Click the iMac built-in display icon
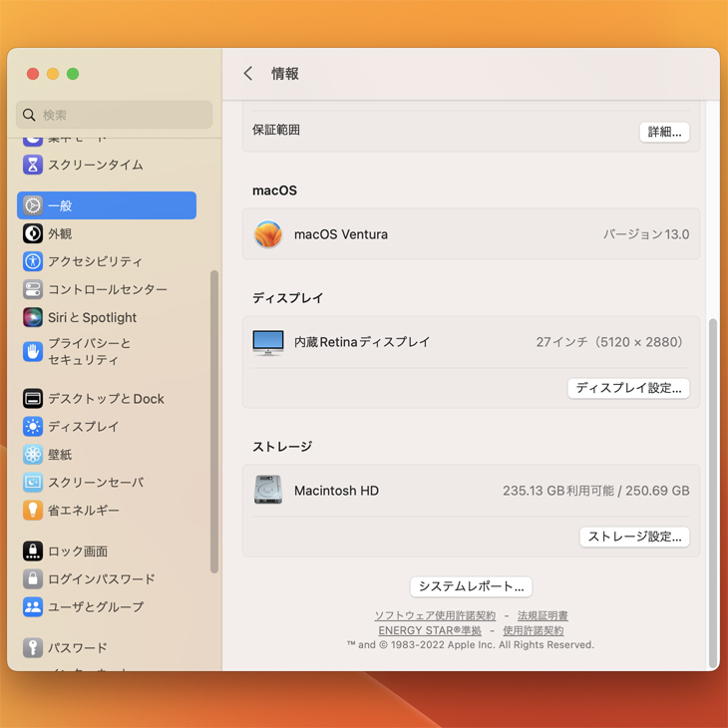728x728 pixels. [x=268, y=343]
